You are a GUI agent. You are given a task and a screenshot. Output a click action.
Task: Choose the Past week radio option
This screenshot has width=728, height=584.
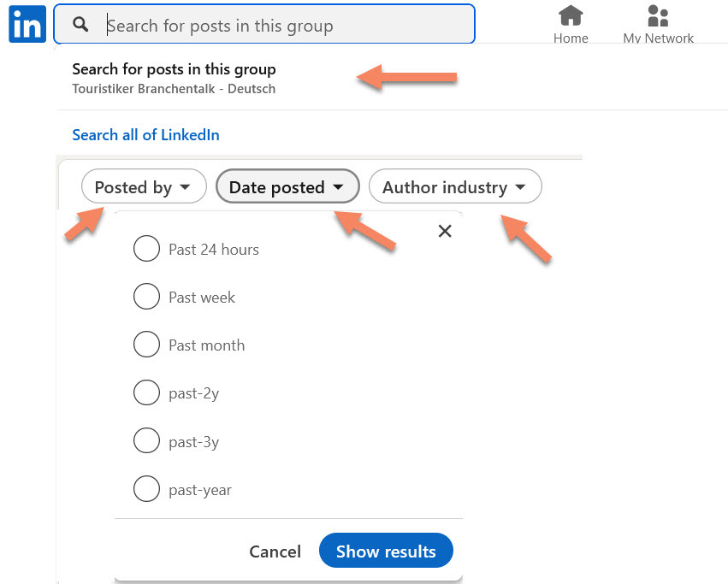coord(147,296)
